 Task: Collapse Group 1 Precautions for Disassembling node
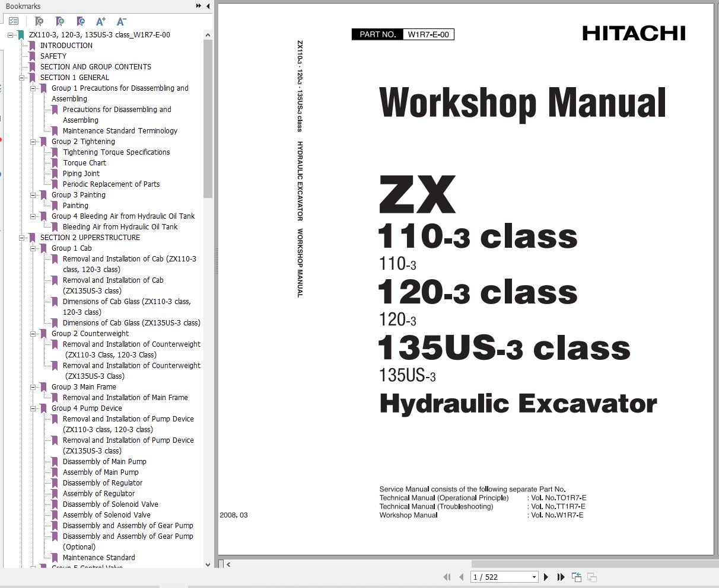coord(33,88)
